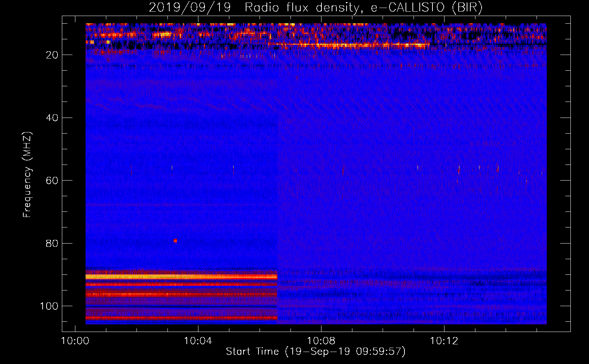
Task: Click the '20' frequency tick label
Action: pos(52,55)
